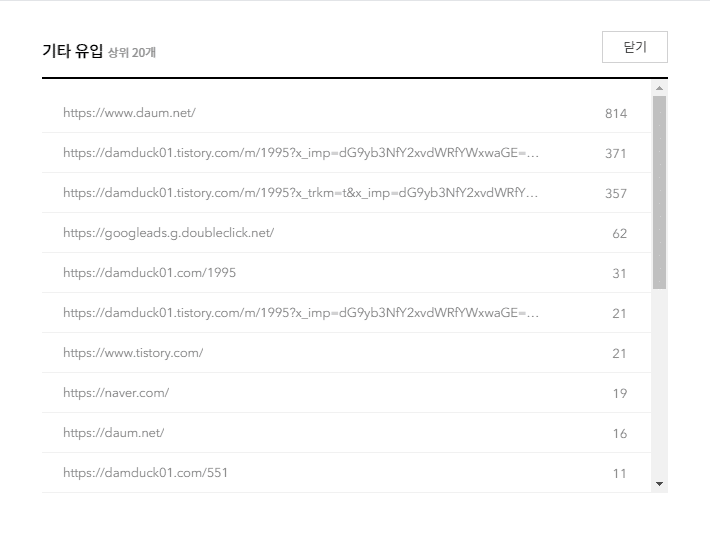Select the visit count 16
The image size is (710, 539).
click(620, 433)
